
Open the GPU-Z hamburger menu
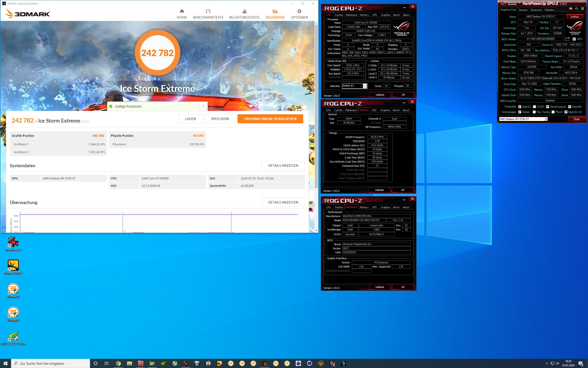[582, 9]
